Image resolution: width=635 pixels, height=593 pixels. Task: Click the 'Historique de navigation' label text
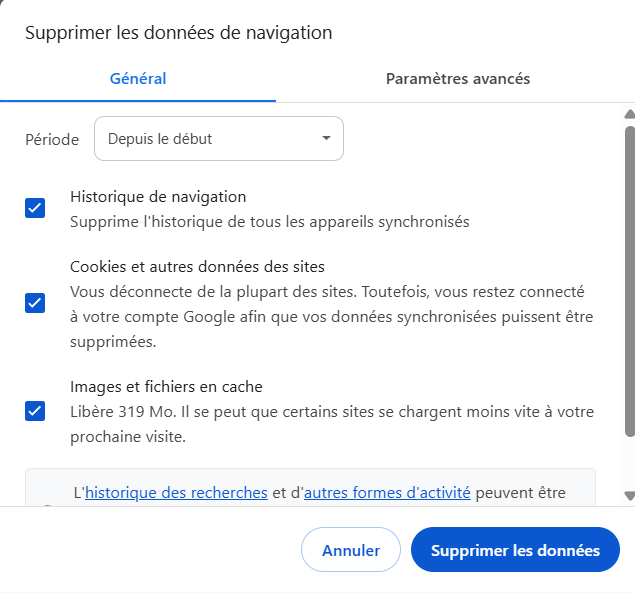(x=158, y=197)
